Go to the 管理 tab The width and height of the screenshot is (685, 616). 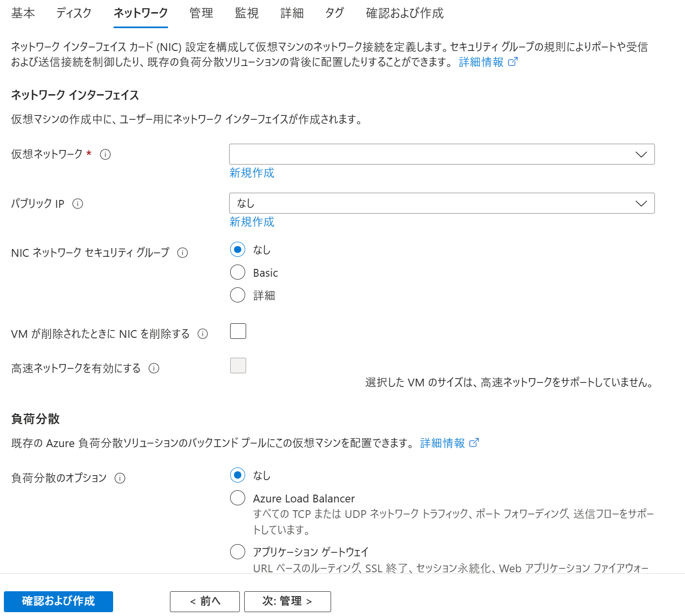pos(201,13)
